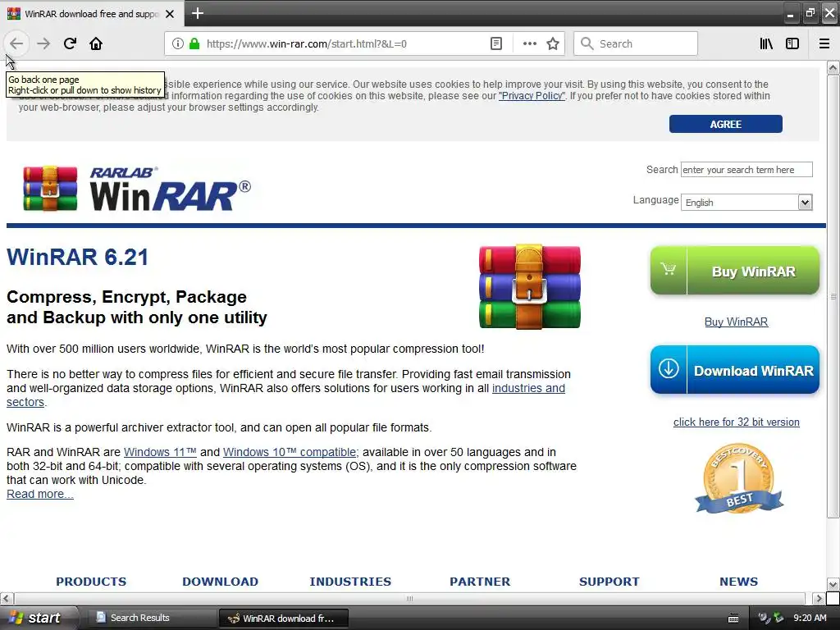Open the SUPPORT menu
Image resolution: width=840 pixels, height=630 pixels.
pos(609,582)
